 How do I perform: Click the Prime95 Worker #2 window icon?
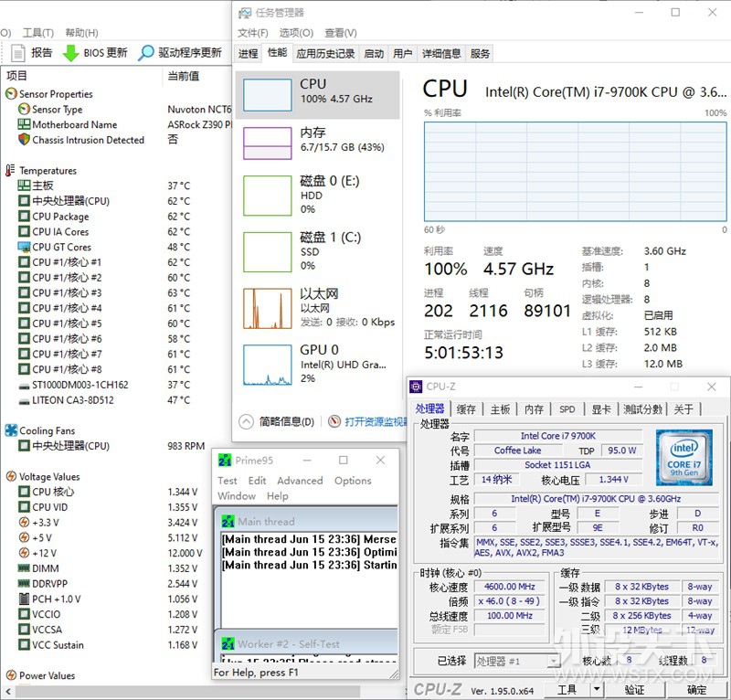click(228, 644)
